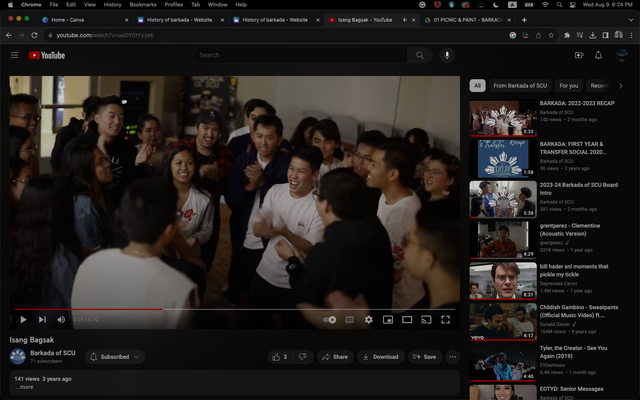
Task: Click the Share button
Action: pos(335,356)
